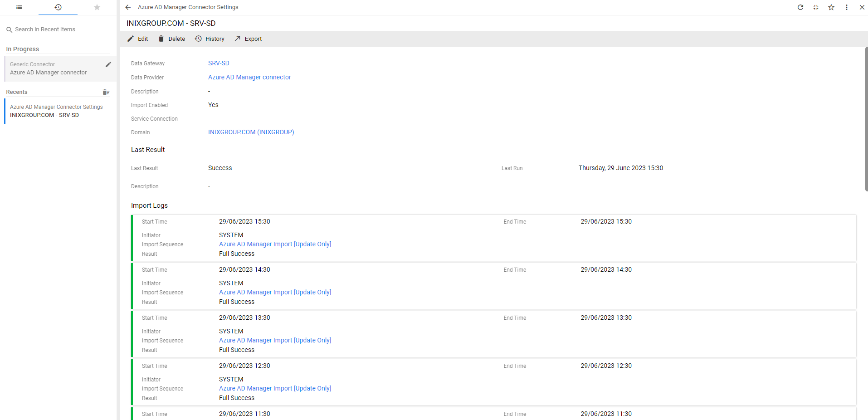Collapse the view using the minimize icon
868x420 pixels.
coord(816,7)
